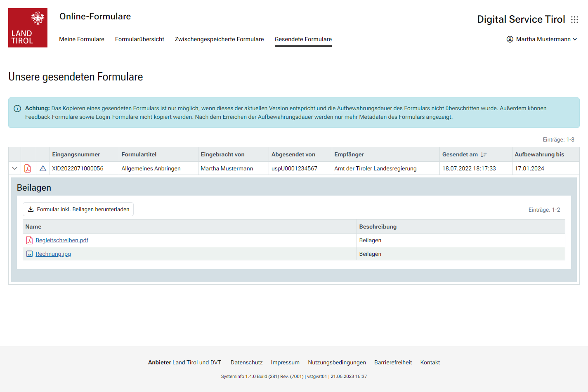The height and width of the screenshot is (392, 588).
Task: Open the Barrierefreiheit footer link
Action: pos(393,362)
